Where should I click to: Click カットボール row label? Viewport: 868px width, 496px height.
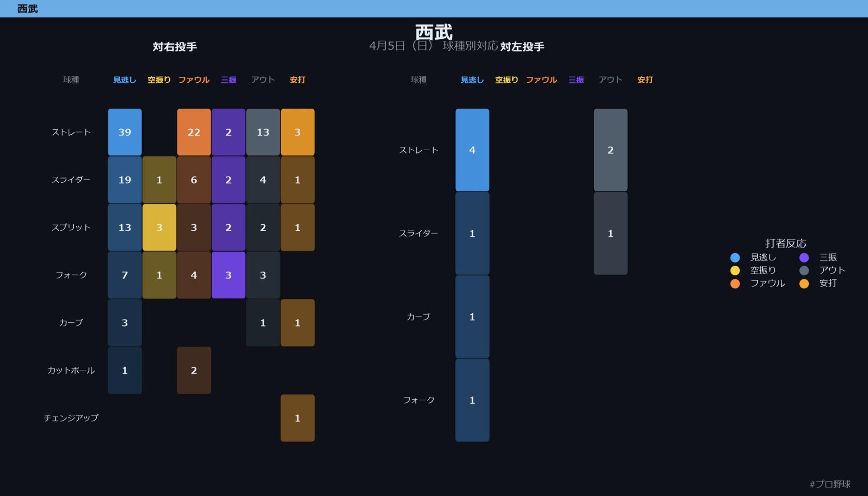pyautogui.click(x=71, y=370)
